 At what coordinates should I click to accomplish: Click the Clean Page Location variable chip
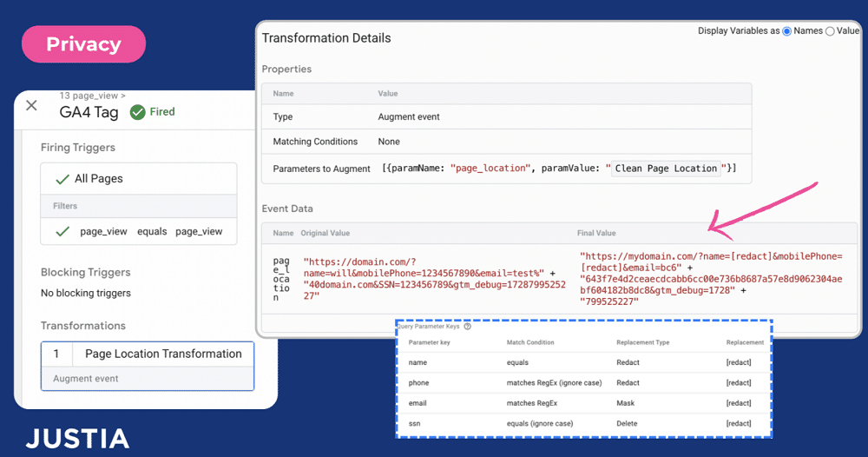(666, 169)
